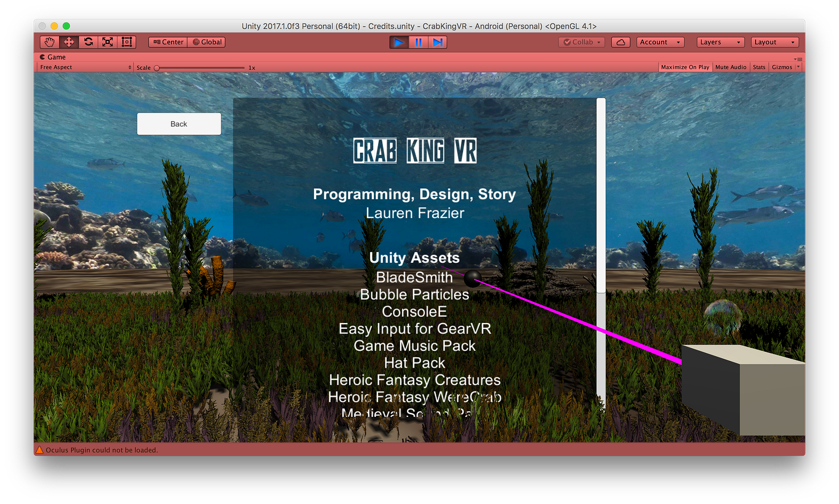This screenshot has height=504, width=839.
Task: Open the Game panel options menu
Action: (798, 59)
